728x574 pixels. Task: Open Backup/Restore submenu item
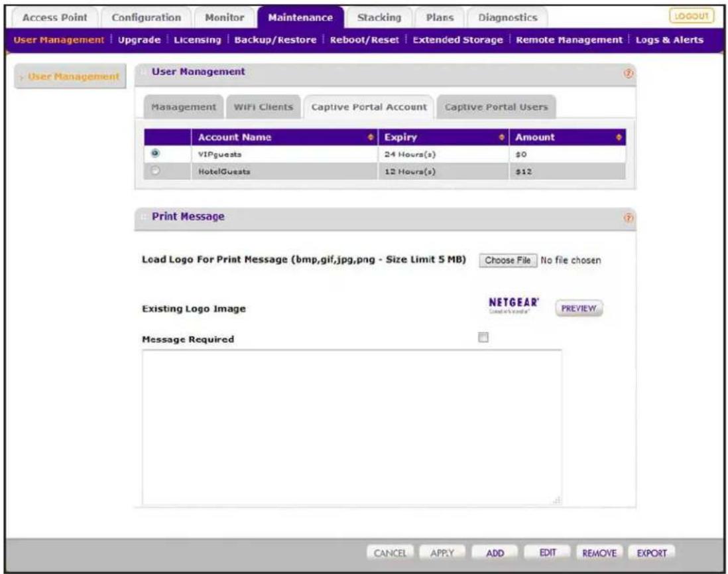(275, 40)
